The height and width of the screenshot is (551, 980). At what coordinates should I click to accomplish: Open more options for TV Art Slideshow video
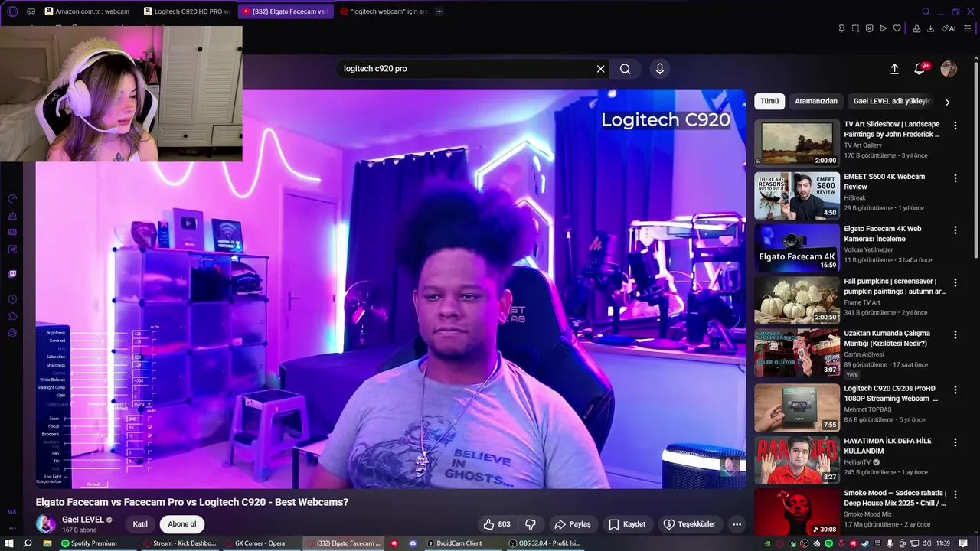pyautogui.click(x=955, y=126)
